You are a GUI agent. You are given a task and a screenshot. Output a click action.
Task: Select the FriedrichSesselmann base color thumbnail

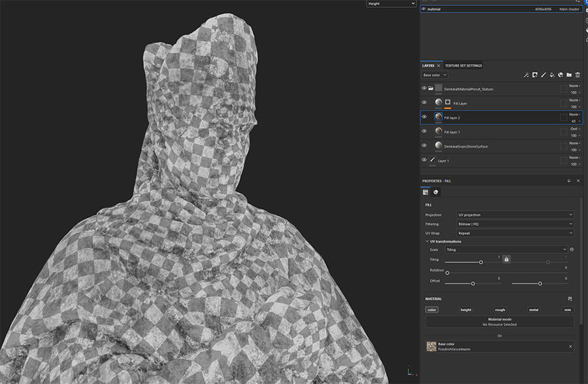click(431, 347)
